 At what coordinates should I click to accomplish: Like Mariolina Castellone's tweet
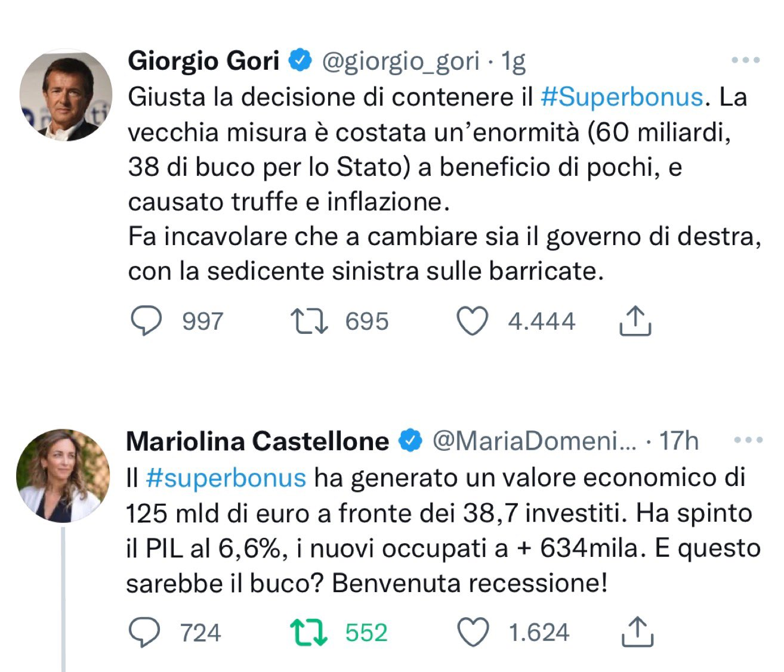coord(473,632)
